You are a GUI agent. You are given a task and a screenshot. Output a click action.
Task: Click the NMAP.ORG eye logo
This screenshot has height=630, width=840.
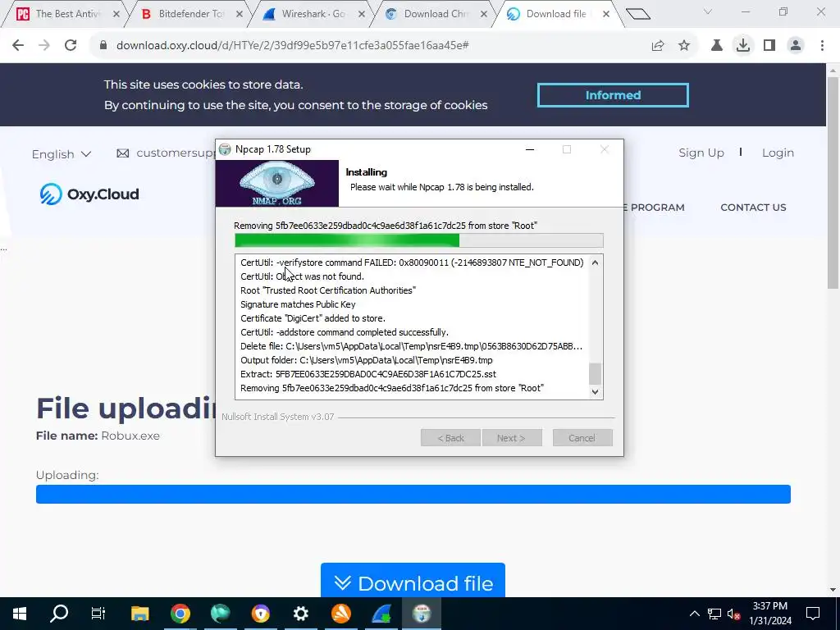(277, 183)
